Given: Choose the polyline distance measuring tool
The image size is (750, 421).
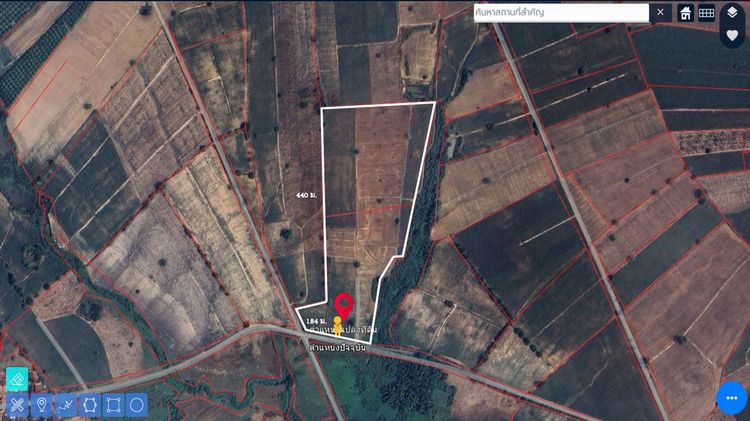Looking at the screenshot, I should tap(66, 405).
